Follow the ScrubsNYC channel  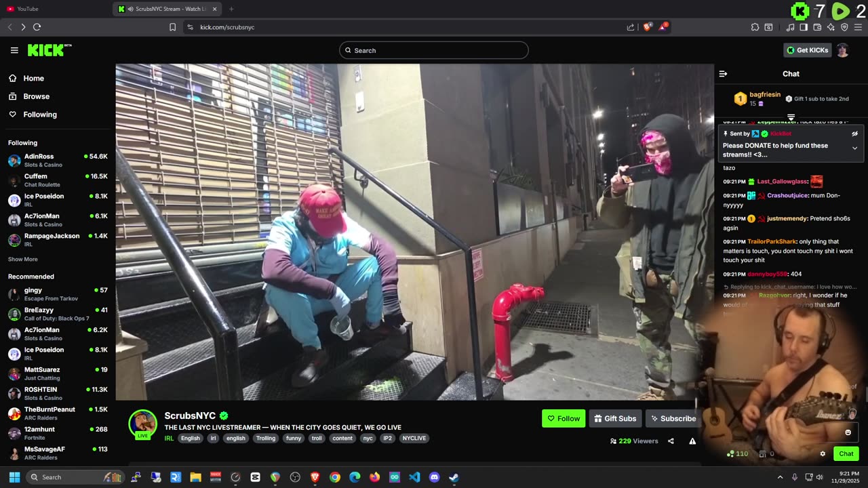click(x=564, y=418)
